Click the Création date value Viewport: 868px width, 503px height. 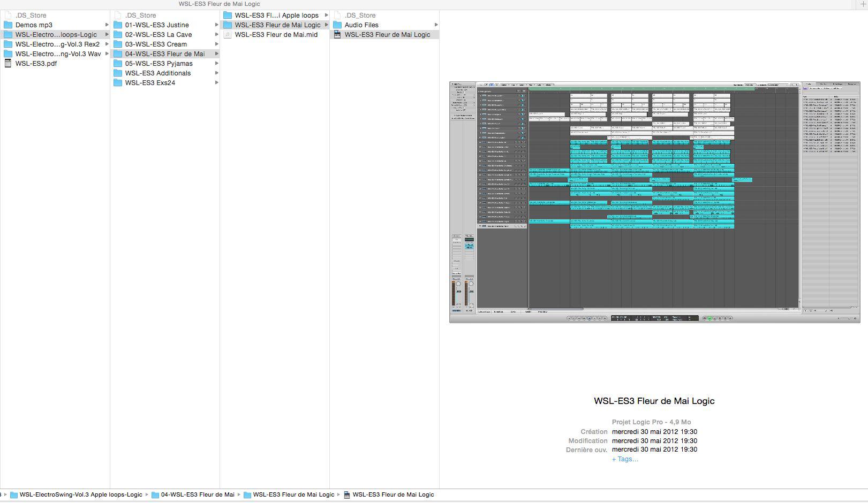(654, 432)
